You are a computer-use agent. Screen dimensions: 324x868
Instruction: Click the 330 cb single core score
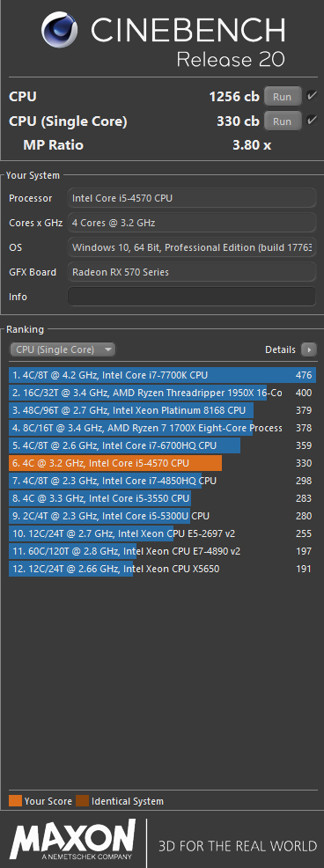point(238,121)
